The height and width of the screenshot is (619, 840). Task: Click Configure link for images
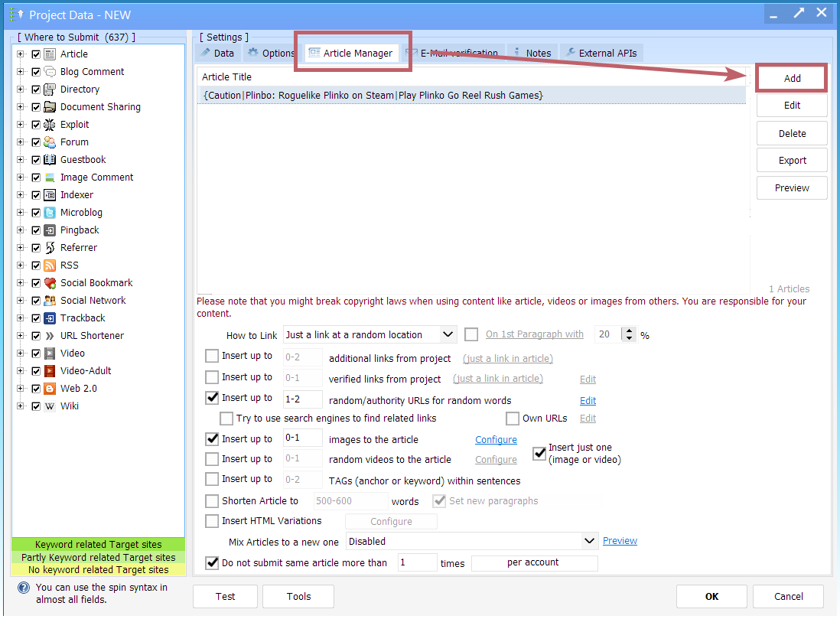[x=496, y=440]
